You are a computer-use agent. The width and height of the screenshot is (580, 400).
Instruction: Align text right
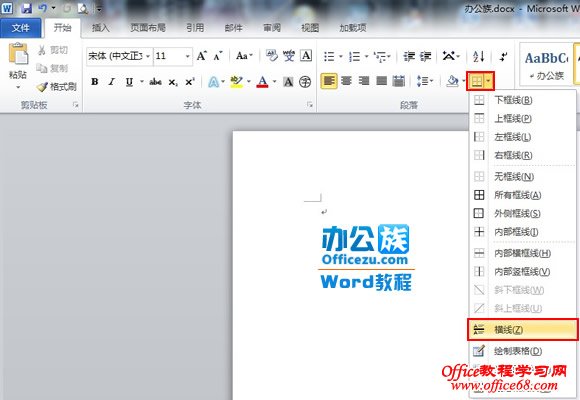point(364,81)
